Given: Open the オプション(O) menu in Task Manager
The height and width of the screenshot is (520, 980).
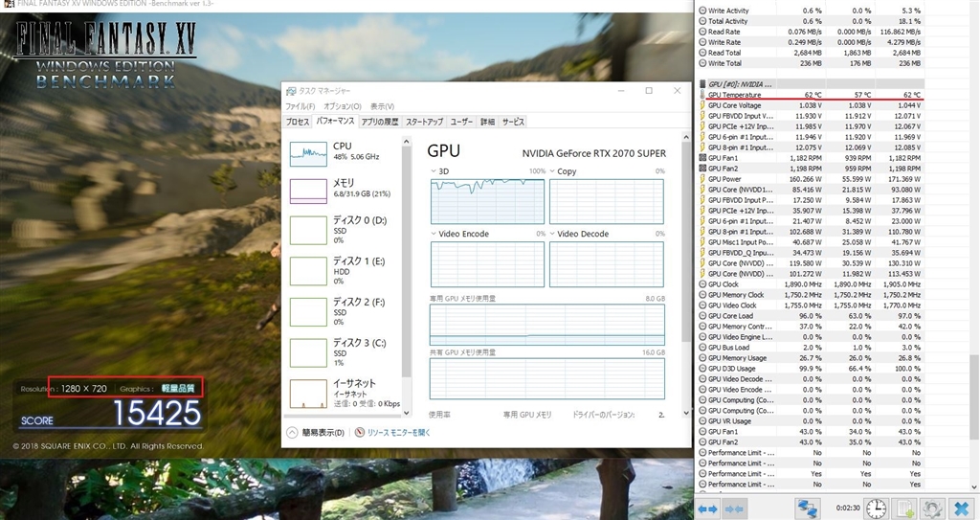Looking at the screenshot, I should (343, 106).
